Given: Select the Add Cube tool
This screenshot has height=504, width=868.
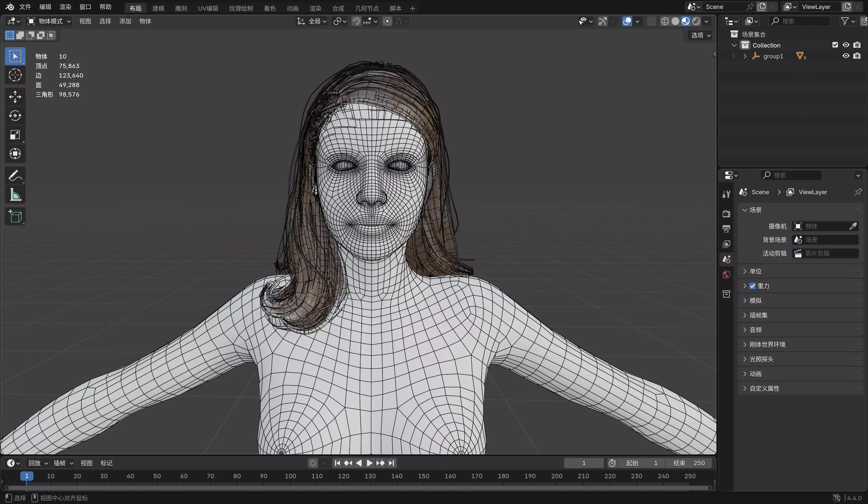Looking at the screenshot, I should point(15,216).
